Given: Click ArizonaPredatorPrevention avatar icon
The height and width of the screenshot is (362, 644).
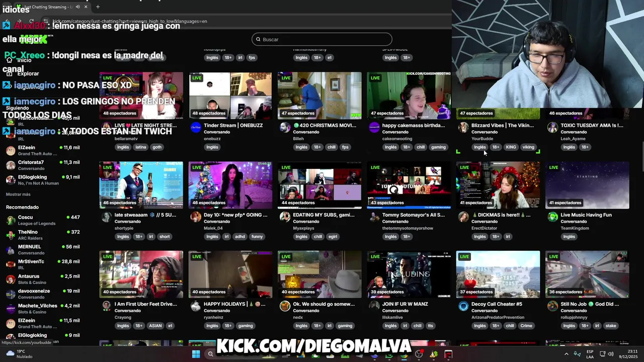Looking at the screenshot, I should (463, 306).
